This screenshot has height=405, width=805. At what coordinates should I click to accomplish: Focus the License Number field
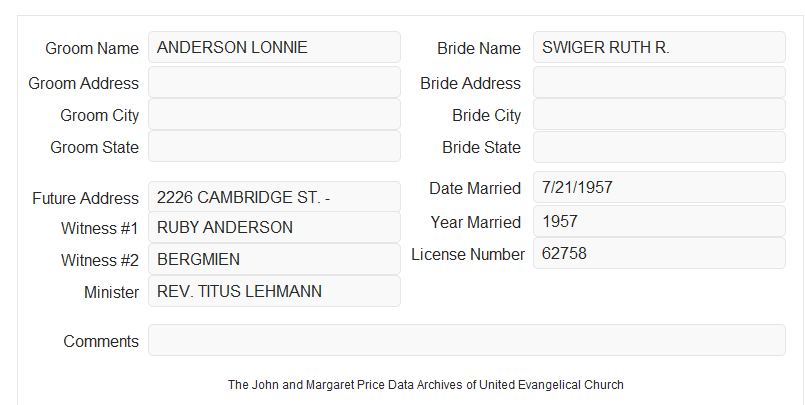click(x=659, y=253)
